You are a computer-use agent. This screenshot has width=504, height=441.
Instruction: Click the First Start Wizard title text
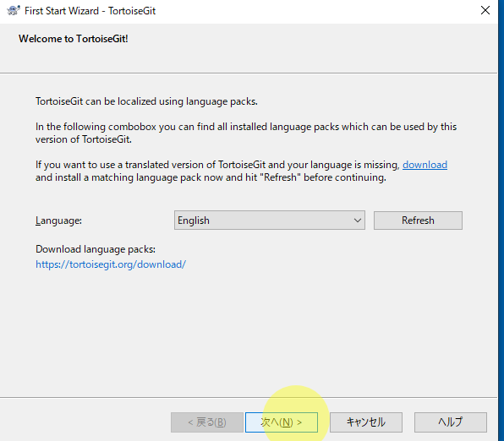click(x=90, y=11)
